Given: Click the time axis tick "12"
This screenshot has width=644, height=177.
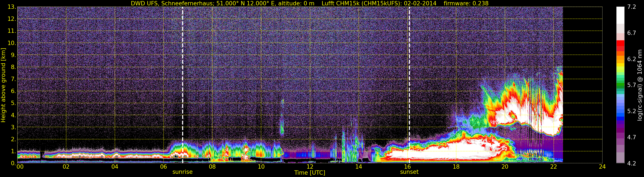Looking at the screenshot, I should tap(310, 166).
